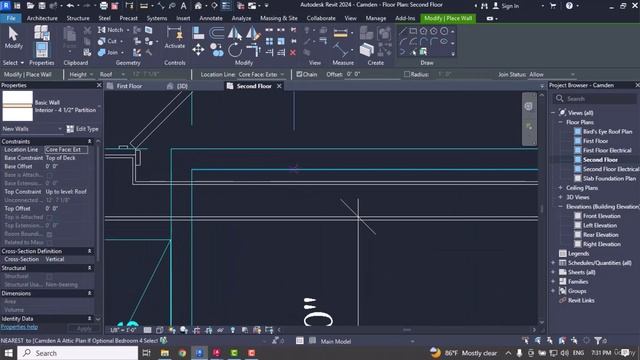
Task: Expand Sheets (all) in Project Browser
Action: (x=553, y=272)
